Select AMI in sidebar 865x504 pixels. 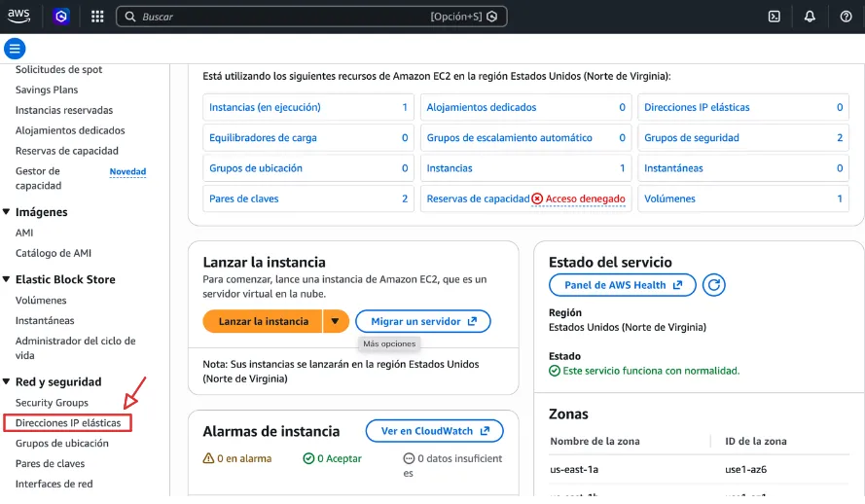[x=24, y=233]
